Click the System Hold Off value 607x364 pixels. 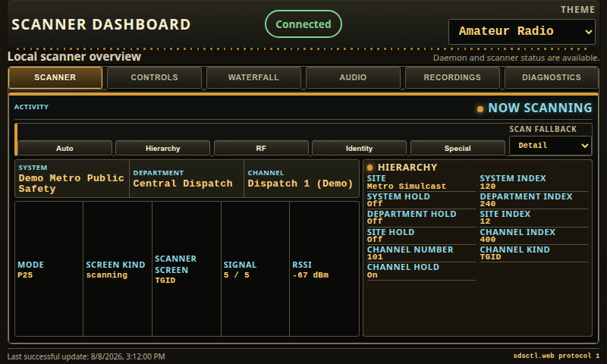click(x=375, y=203)
